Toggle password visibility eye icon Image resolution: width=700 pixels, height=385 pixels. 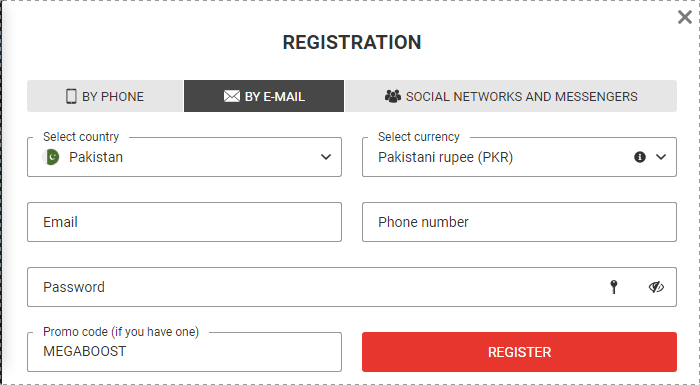(x=656, y=287)
